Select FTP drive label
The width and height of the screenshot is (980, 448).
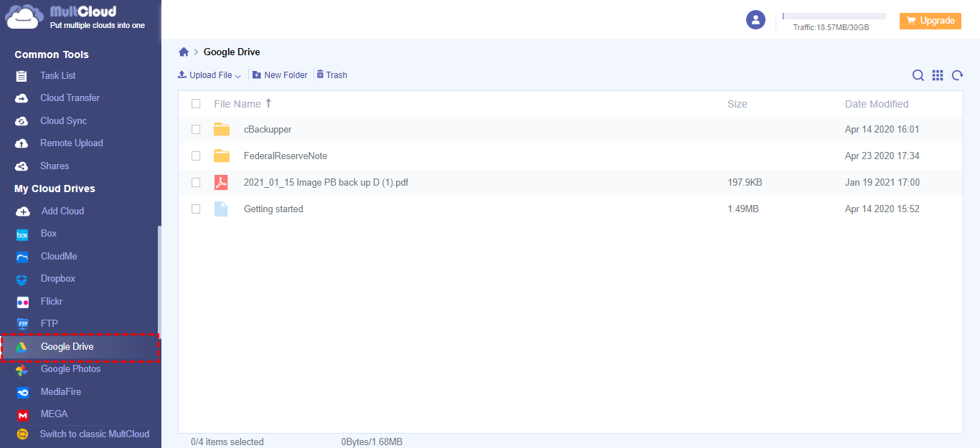[50, 323]
